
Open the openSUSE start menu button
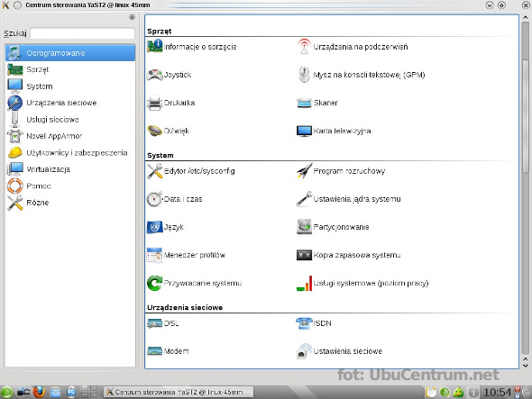[6, 392]
